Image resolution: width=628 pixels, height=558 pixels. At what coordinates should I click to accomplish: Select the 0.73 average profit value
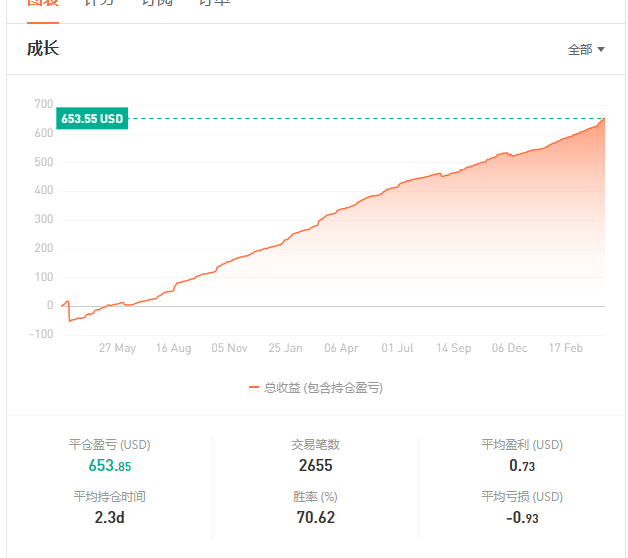[522, 465]
